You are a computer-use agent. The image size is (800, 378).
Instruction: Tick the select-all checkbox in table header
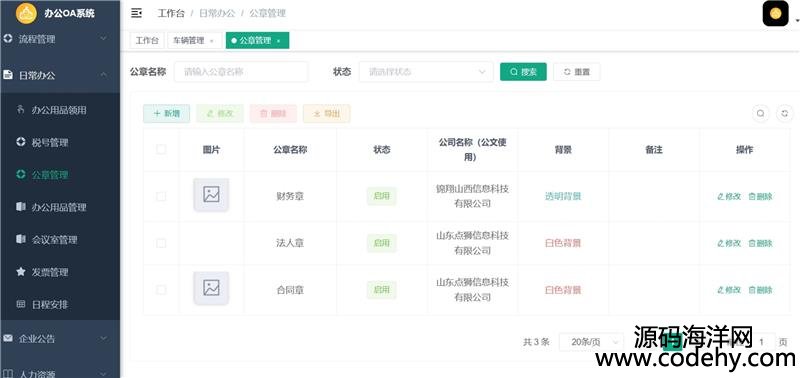[x=161, y=149]
